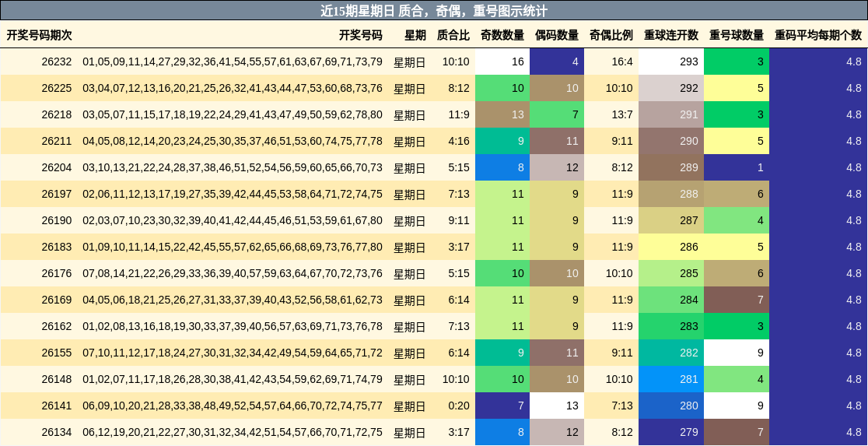Viewport: 868px width, 446px height.
Task: Click the draw numbers starting 04,05,08,12,14
Action: click(233, 142)
